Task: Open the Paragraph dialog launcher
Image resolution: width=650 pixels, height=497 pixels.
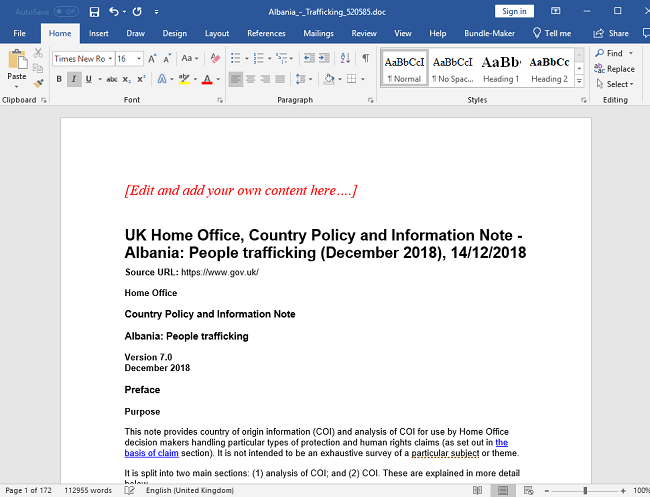Action: (371, 100)
